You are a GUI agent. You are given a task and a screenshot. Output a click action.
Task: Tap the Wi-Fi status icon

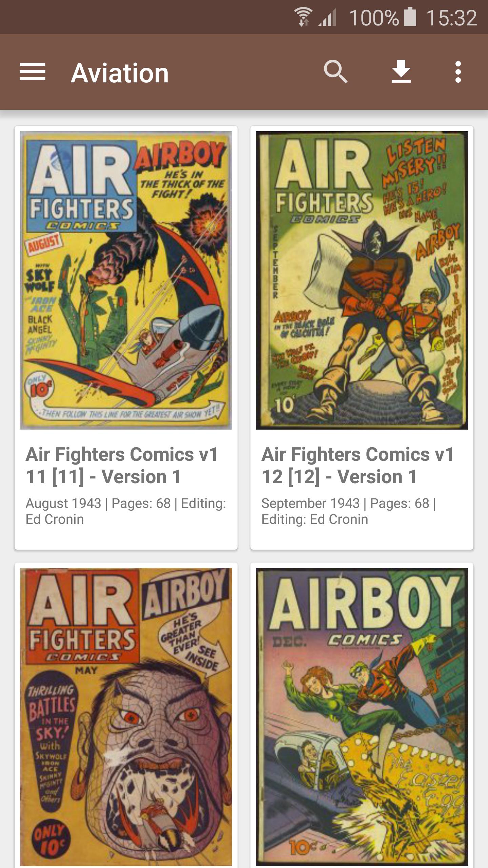click(x=303, y=17)
